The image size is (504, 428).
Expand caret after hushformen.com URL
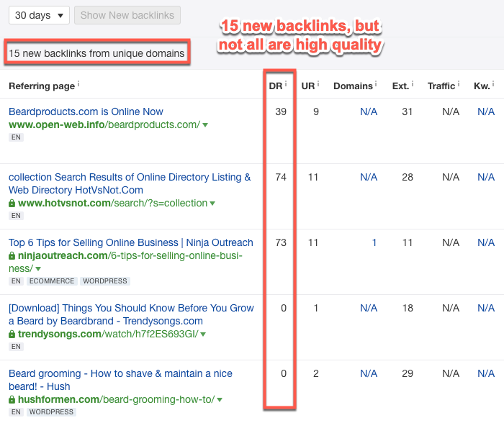220,400
